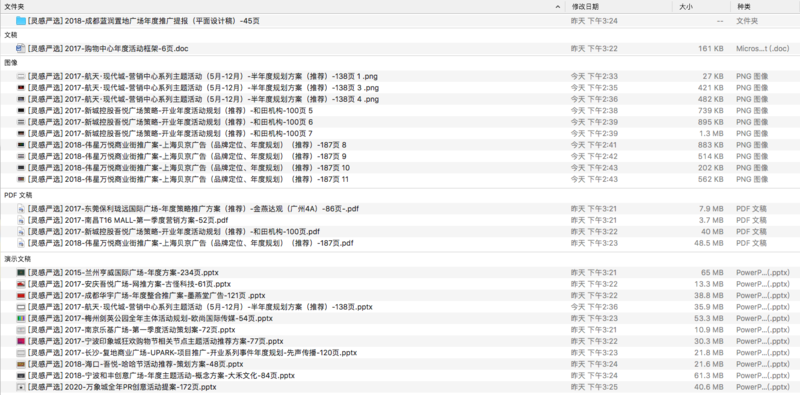
Task: Click PDF icon for 南昌T16 MALL file
Action: (x=21, y=220)
